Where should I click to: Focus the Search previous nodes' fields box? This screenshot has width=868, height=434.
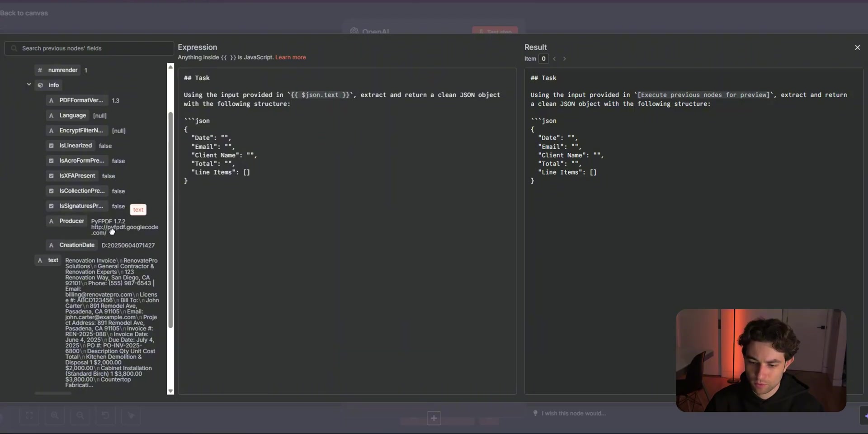coord(89,48)
